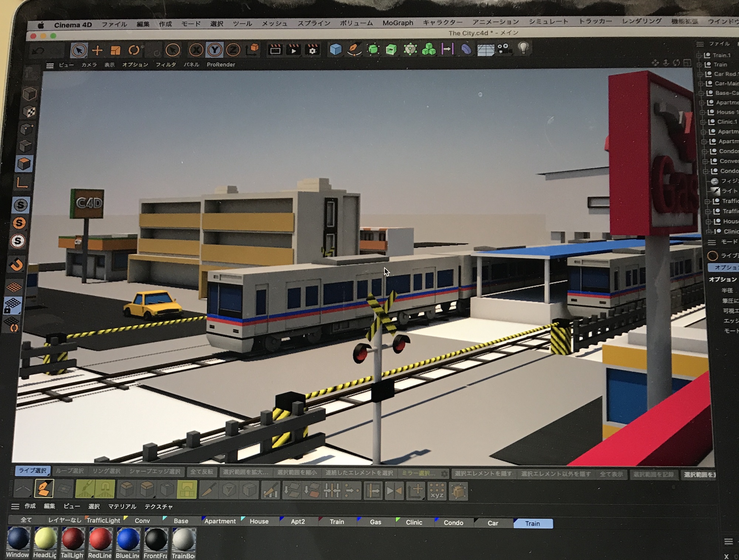Select the orange Scale tool
The height and width of the screenshot is (560, 739).
116,50
